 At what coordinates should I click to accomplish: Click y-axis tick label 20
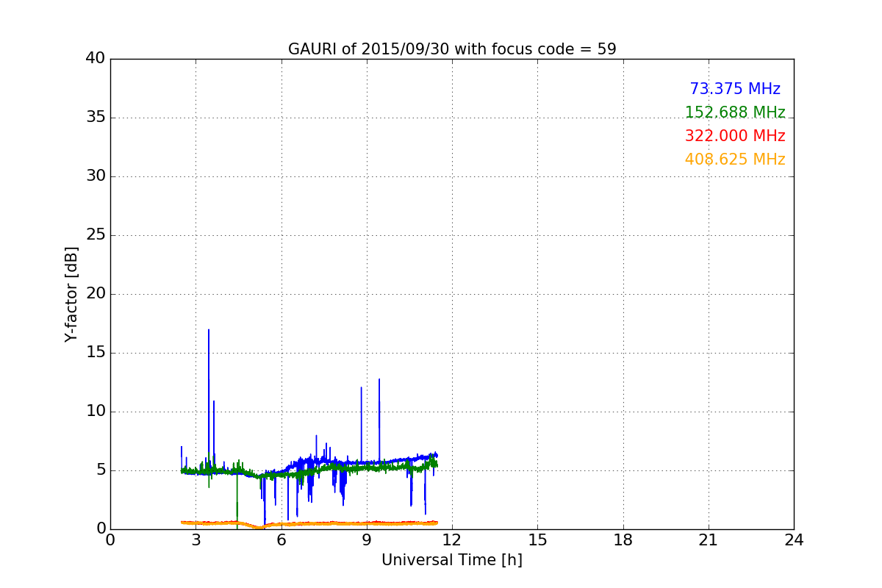[x=96, y=294]
